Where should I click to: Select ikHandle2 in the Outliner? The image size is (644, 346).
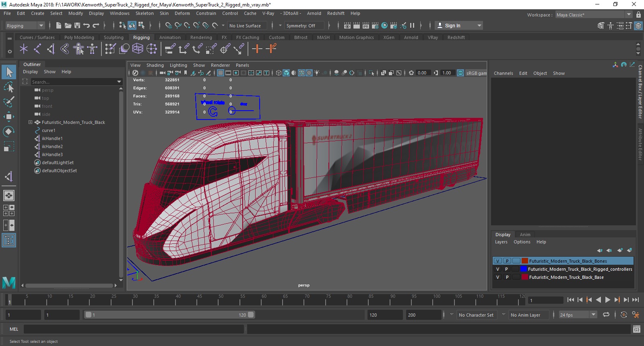point(52,146)
